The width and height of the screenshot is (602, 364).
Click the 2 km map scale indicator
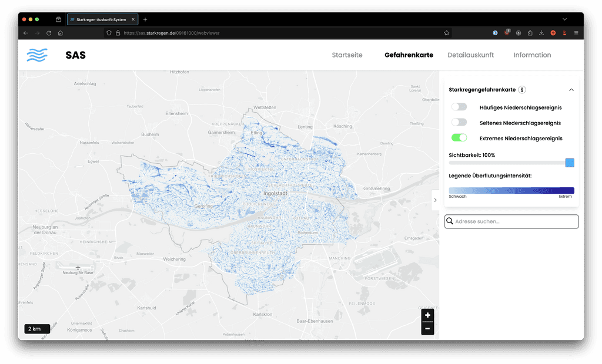[37, 329]
